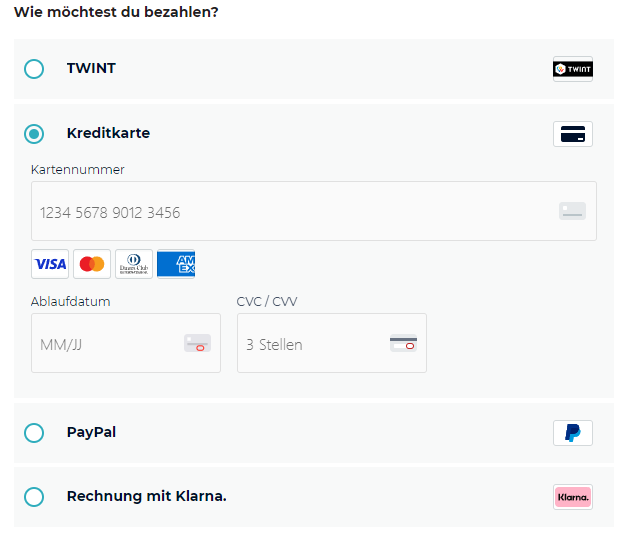This screenshot has height=538, width=628.
Task: Choose the PayPal radio button
Action: 34,433
